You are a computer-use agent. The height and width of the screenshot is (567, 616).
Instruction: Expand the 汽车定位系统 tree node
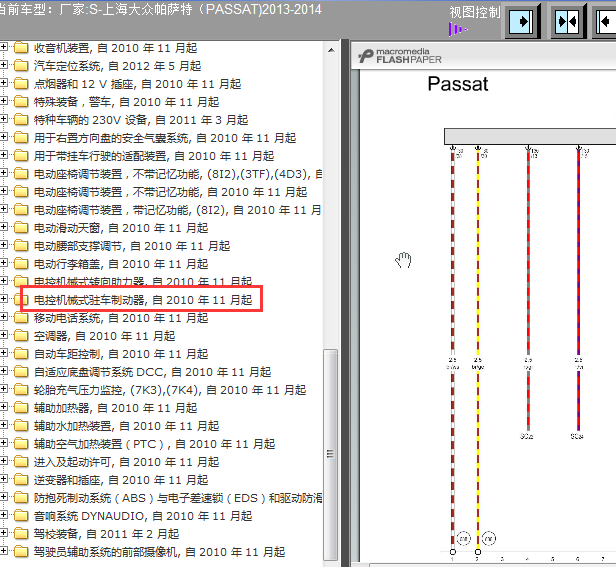tap(3, 65)
